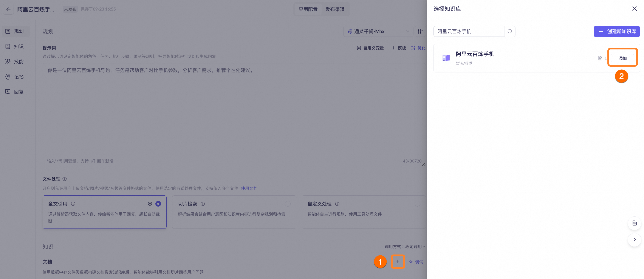Click the 阿里云百炼手机 knowledge base title
This screenshot has height=279, width=644.
click(x=475, y=54)
